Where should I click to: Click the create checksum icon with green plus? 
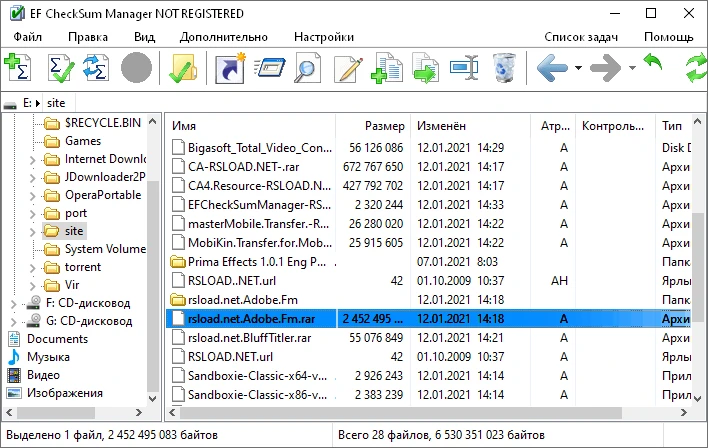coord(17,67)
